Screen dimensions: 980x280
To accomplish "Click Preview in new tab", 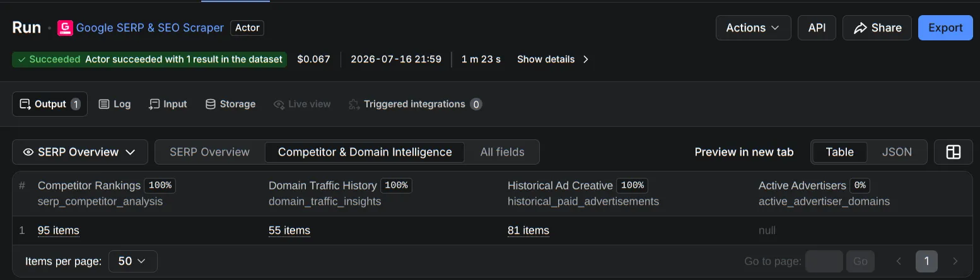I will [x=744, y=152].
